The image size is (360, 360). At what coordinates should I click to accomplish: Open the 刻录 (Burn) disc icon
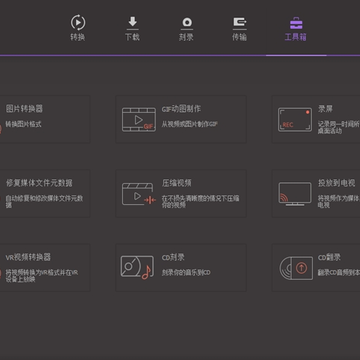187,23
